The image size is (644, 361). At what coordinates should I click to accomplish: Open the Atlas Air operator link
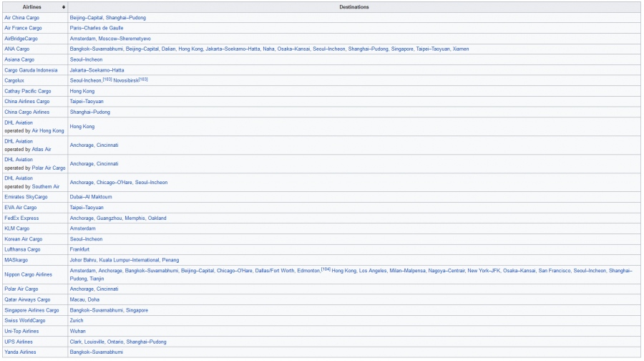coord(42,149)
